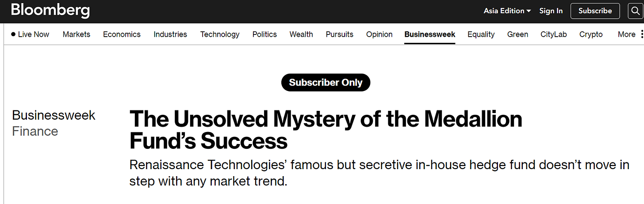The height and width of the screenshot is (204, 644).
Task: Open the Markets section
Action: (77, 34)
